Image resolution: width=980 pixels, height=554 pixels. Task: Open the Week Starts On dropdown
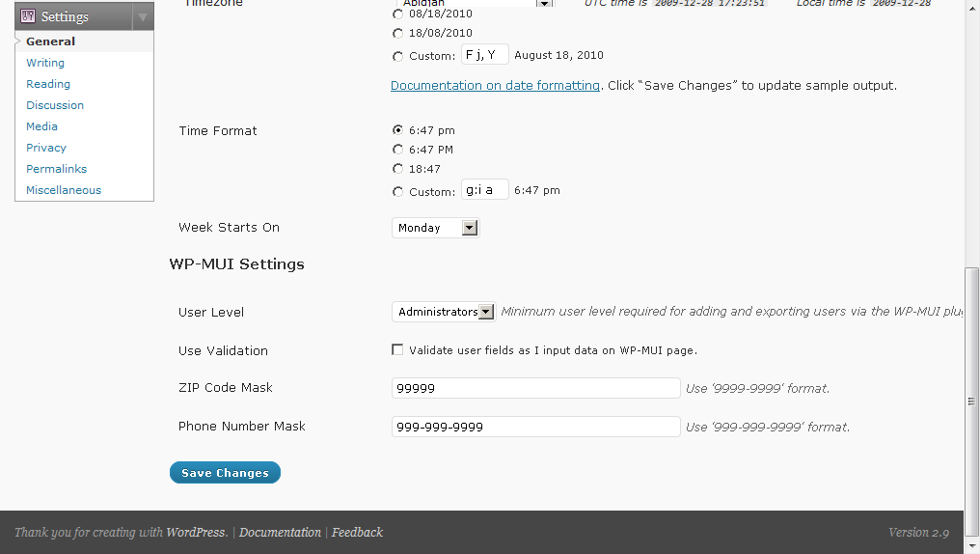click(x=436, y=228)
